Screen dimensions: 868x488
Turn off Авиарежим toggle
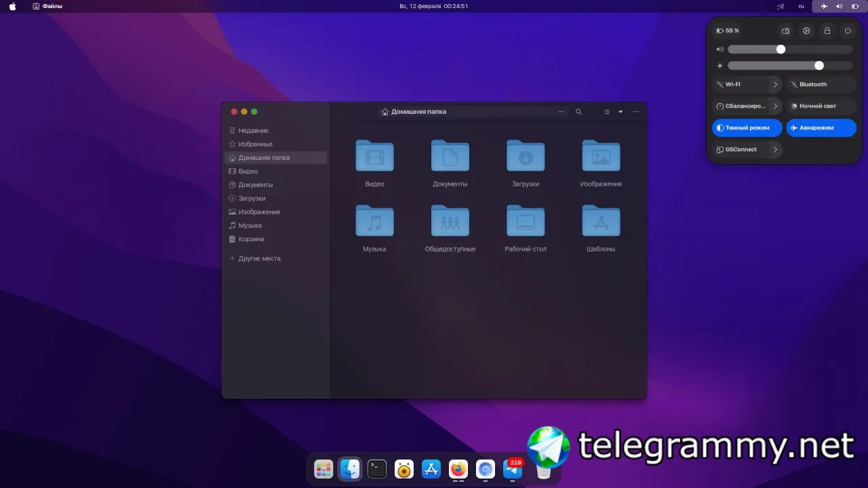click(x=821, y=127)
